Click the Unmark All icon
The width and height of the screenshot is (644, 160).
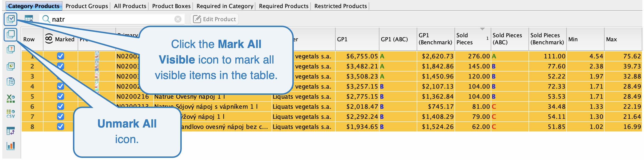click(11, 34)
